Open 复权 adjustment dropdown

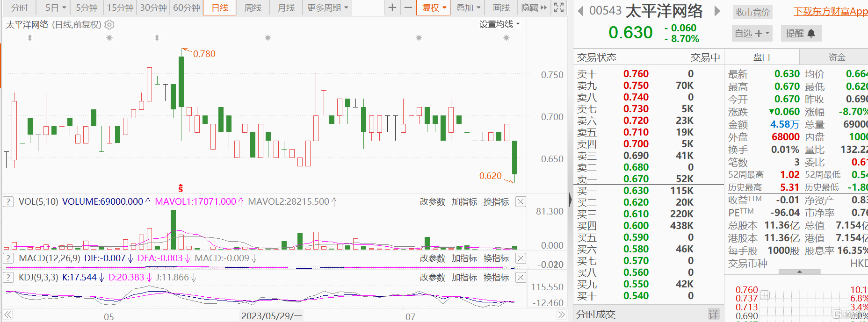tap(434, 7)
